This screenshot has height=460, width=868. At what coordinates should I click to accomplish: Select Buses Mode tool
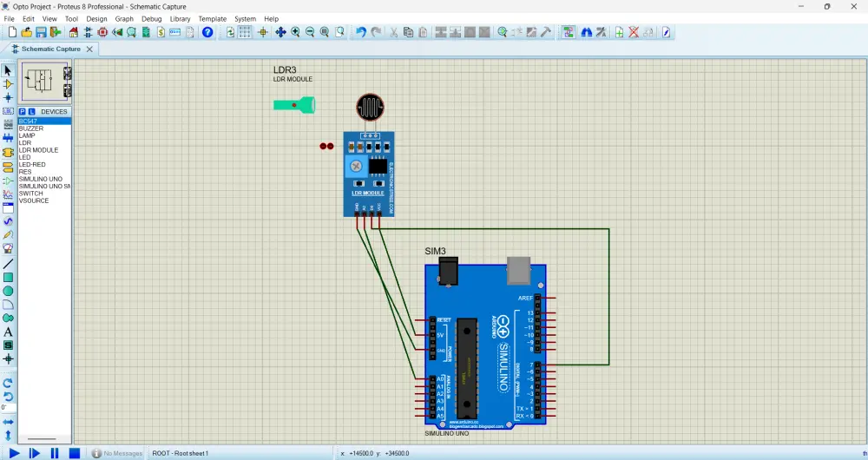(x=8, y=138)
